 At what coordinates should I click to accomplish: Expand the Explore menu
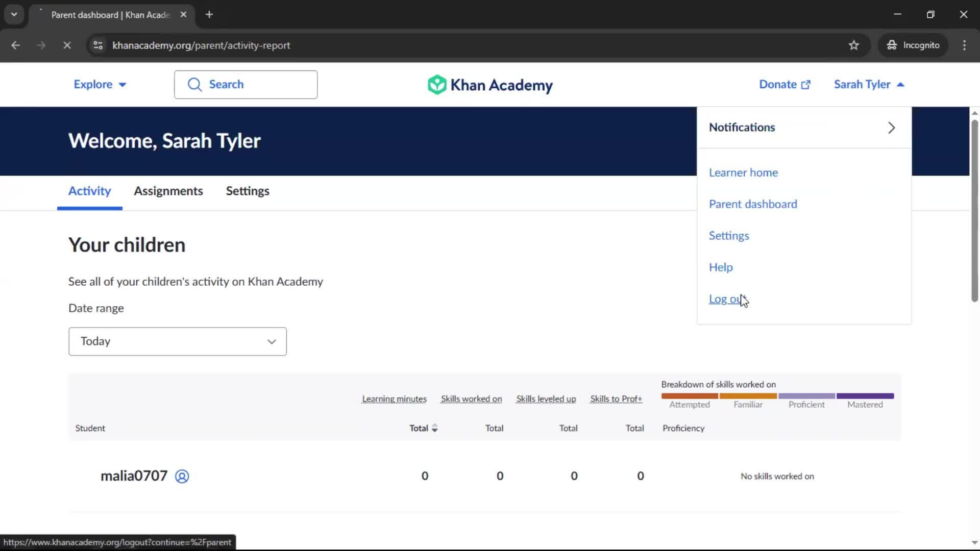click(x=100, y=85)
